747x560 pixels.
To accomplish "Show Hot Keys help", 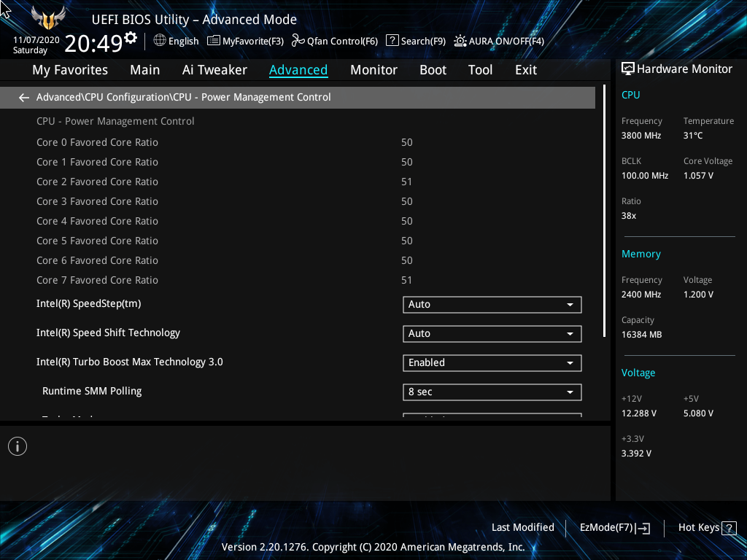I will point(708,528).
